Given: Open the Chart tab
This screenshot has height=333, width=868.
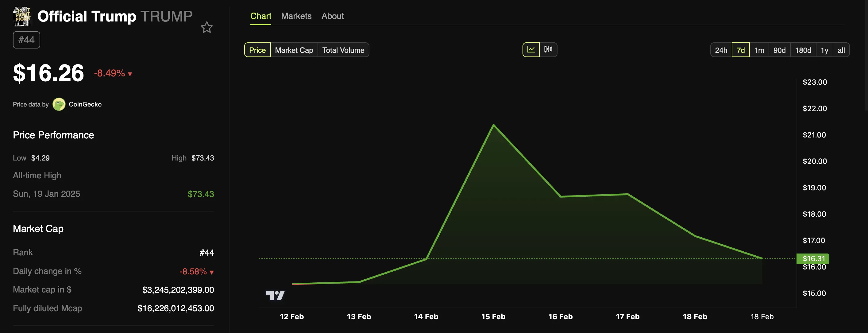Looking at the screenshot, I should coord(260,16).
